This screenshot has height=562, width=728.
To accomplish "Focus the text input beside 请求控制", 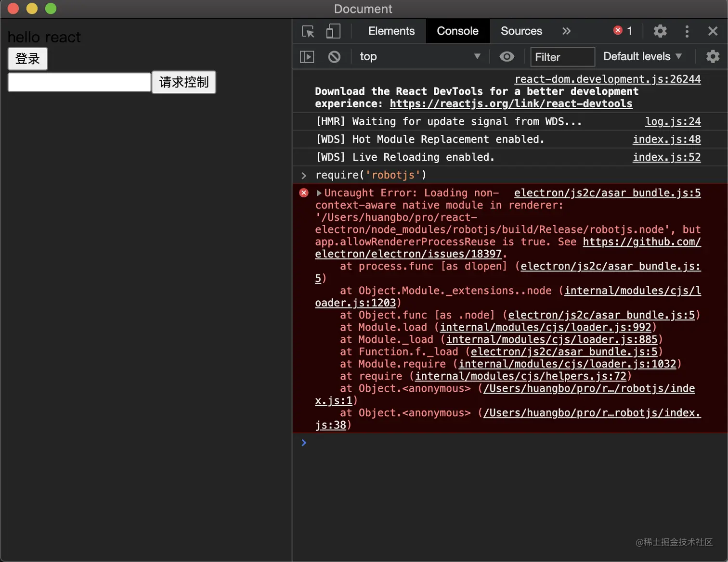I will [79, 82].
